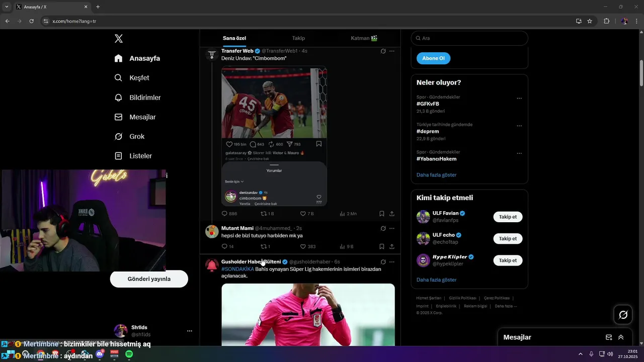Open Discord from the taskbar
Viewport: 644px width, 362px height.
pyautogui.click(x=100, y=354)
